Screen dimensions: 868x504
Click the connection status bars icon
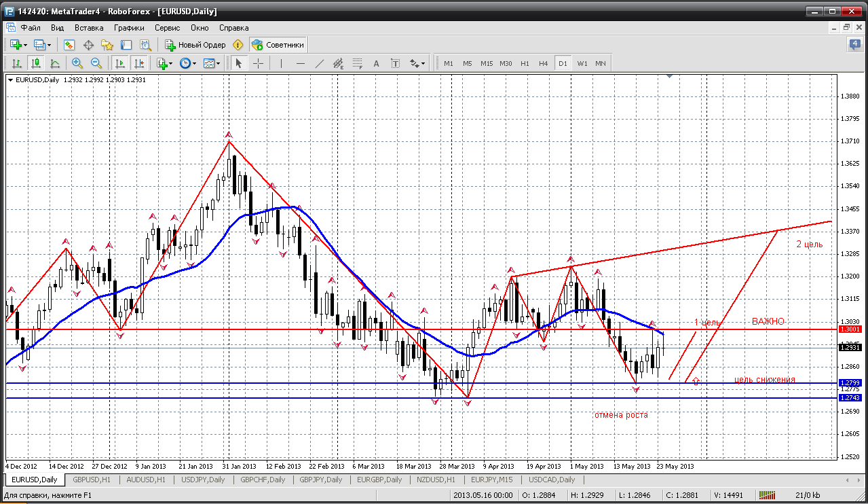pos(766,495)
